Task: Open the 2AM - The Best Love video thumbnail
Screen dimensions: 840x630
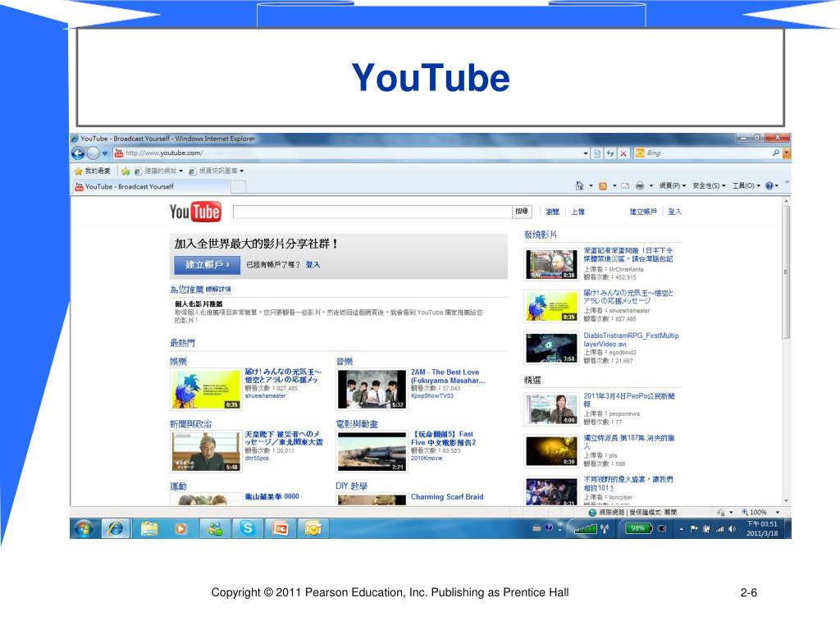Action: [372, 390]
